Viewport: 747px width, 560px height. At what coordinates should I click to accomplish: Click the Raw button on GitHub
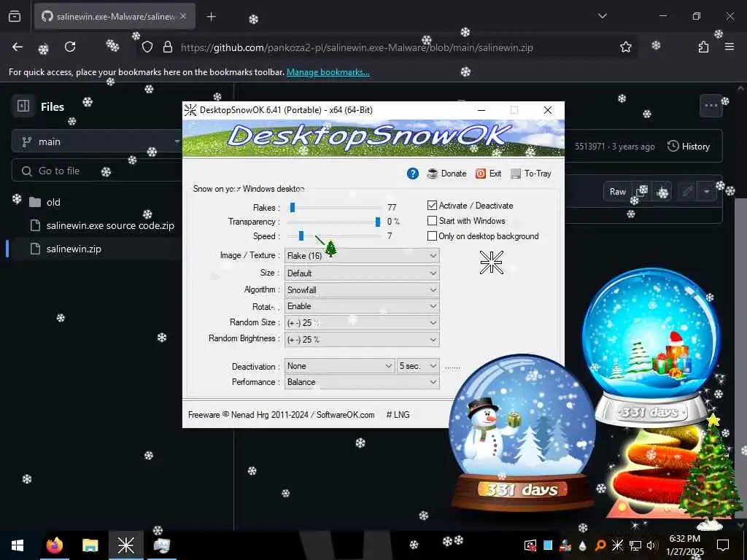[617, 192]
